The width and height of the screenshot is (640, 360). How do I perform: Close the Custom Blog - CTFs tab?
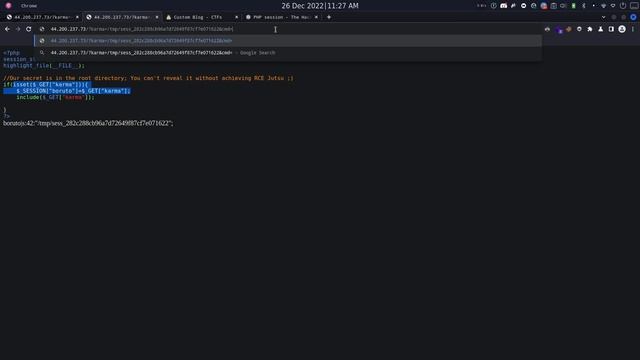[x=236, y=17]
